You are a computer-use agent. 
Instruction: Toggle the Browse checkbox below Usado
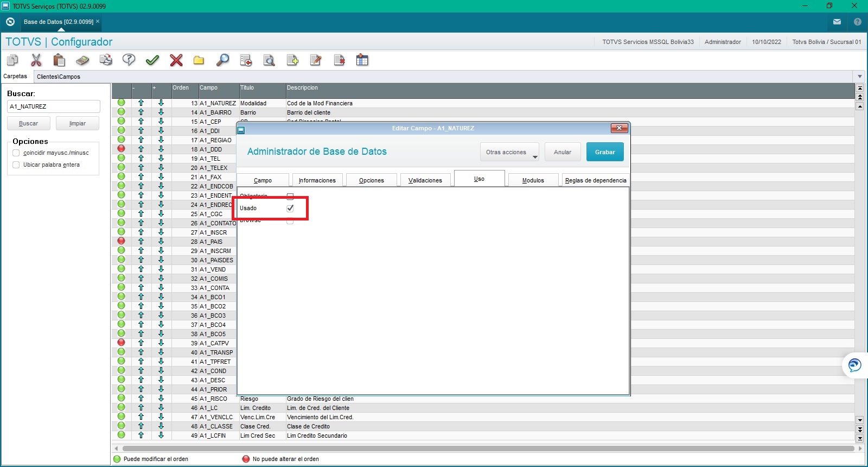[x=290, y=220]
